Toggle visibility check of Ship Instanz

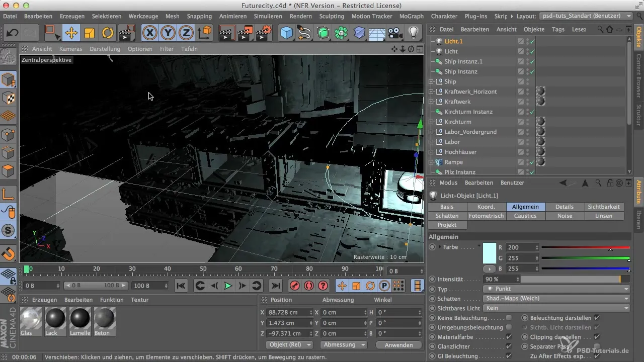coord(532,71)
